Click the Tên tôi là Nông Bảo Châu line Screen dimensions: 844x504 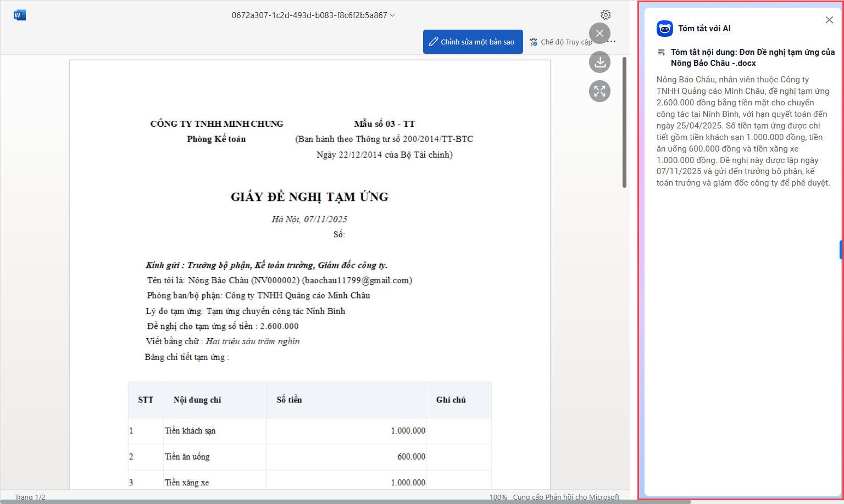point(279,281)
